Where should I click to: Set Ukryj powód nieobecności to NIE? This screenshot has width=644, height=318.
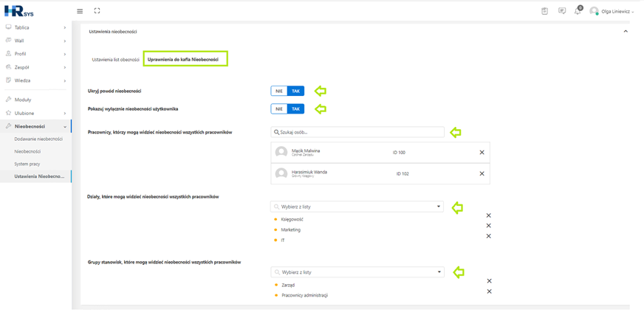279,91
